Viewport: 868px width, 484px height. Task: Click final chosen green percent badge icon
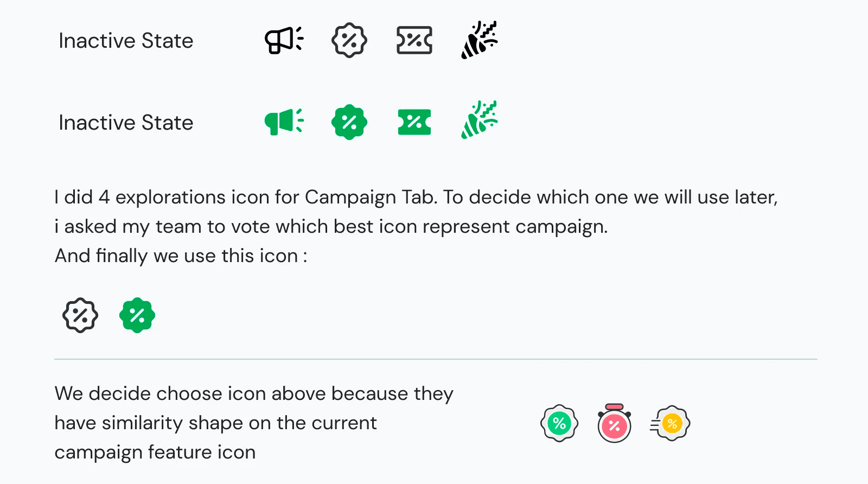pos(137,315)
